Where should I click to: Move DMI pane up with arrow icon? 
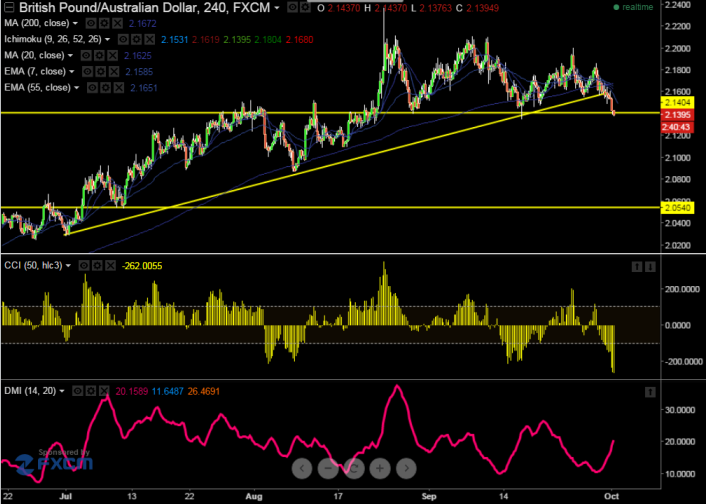pyautogui.click(x=650, y=392)
